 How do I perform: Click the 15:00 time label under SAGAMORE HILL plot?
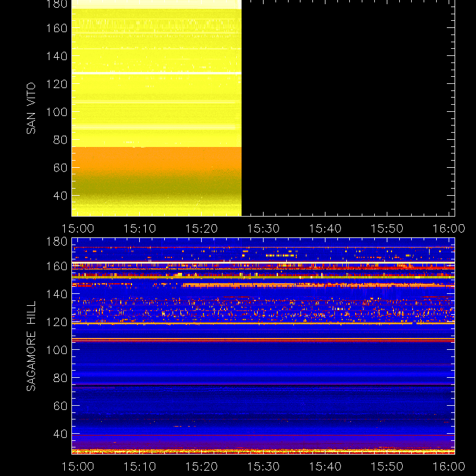click(x=78, y=466)
